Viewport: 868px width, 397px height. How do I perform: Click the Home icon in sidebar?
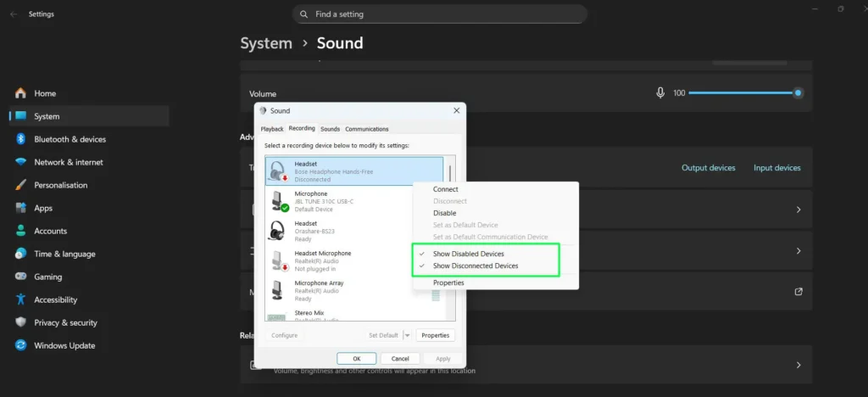20,93
